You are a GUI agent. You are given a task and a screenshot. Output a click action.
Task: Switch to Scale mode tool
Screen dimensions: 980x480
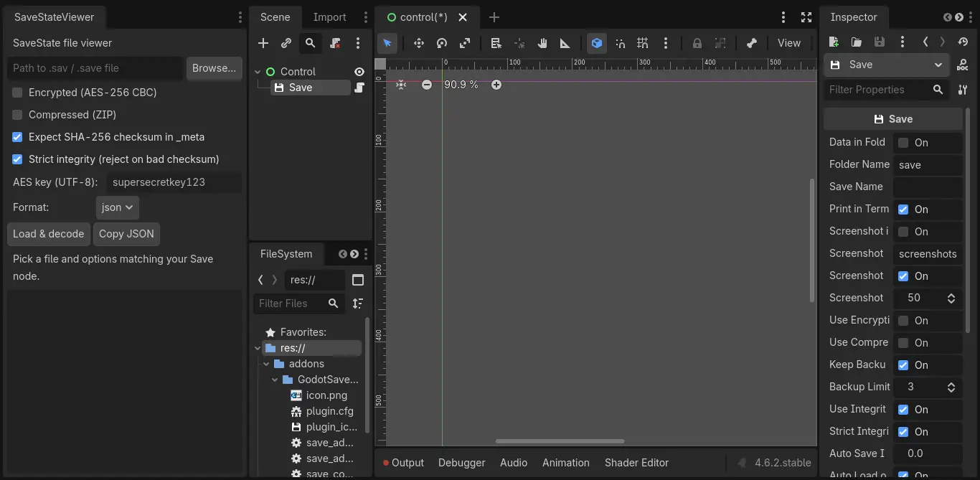[465, 43]
